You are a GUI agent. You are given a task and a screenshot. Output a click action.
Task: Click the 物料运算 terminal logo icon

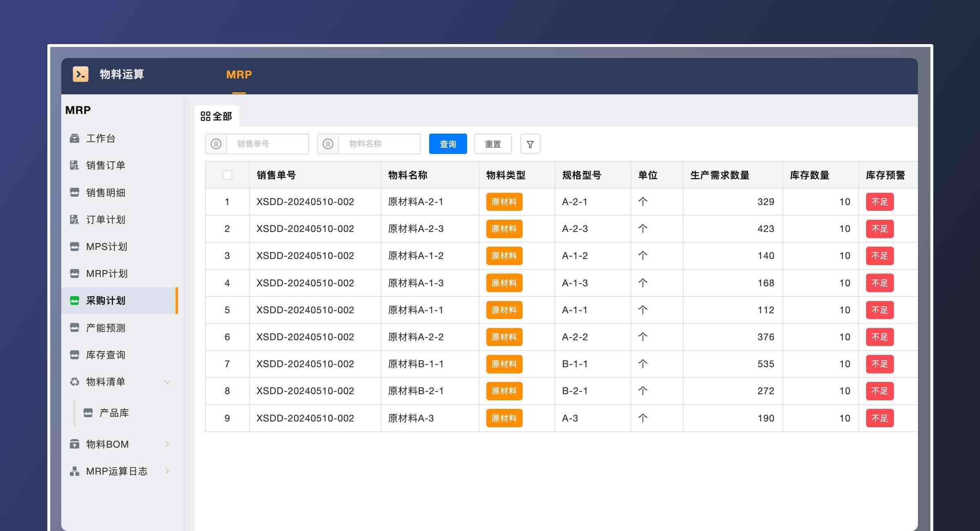pos(80,74)
